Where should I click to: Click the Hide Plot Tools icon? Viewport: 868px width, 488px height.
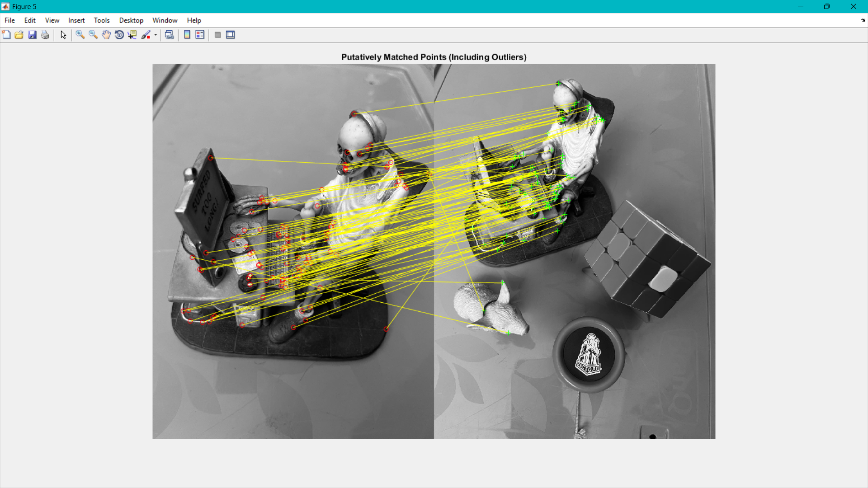click(x=217, y=35)
